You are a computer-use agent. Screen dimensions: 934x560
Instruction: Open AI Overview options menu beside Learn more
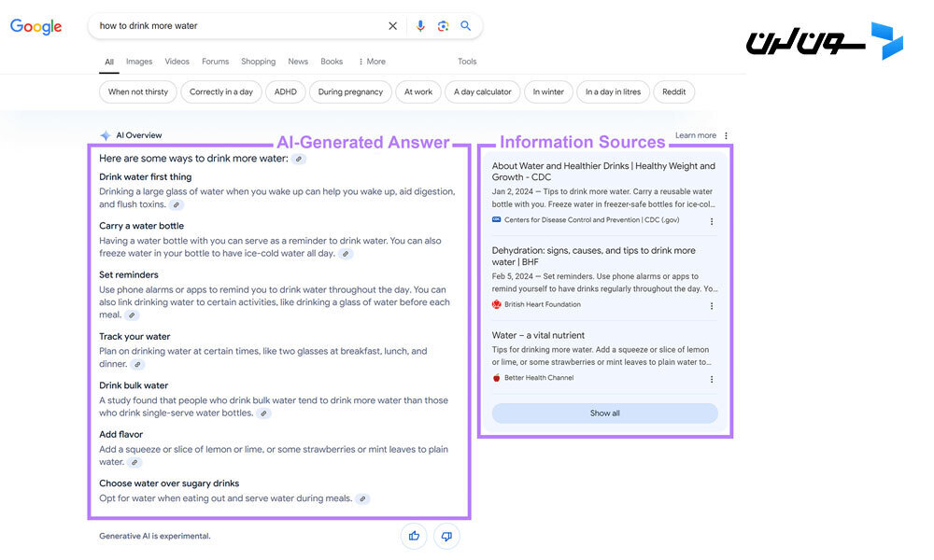point(726,135)
